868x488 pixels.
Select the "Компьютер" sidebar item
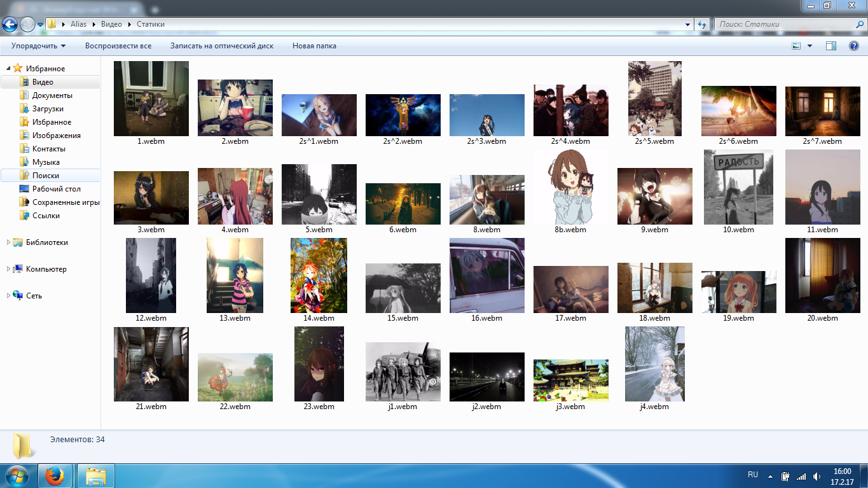point(46,269)
